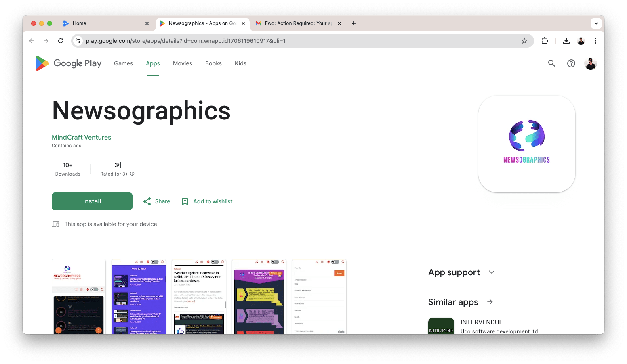Switch to the Games tab
The height and width of the screenshot is (364, 627).
point(123,63)
